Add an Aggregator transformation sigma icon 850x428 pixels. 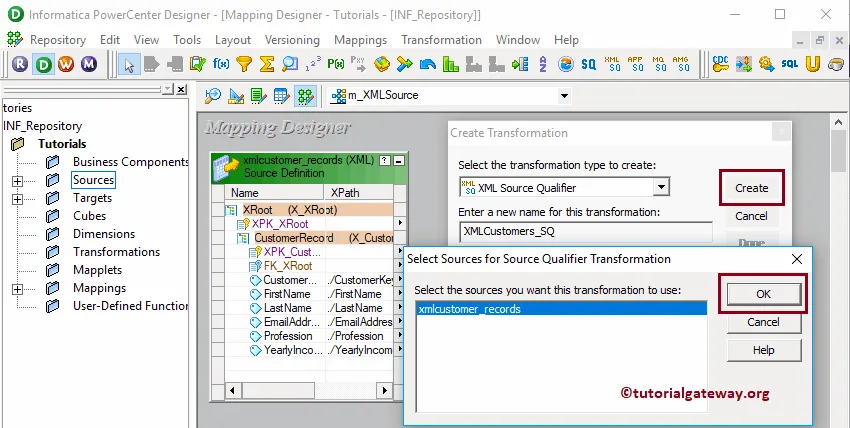(267, 64)
